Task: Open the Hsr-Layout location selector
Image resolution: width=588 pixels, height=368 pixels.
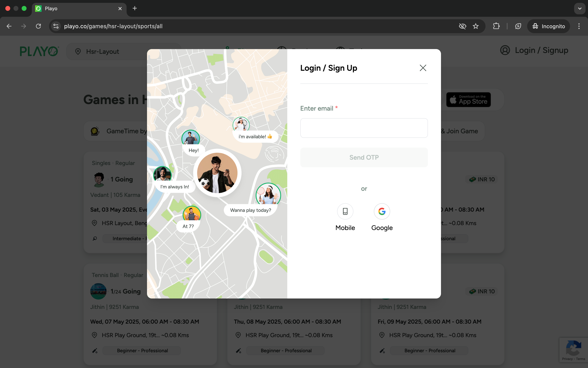Action: click(124, 52)
